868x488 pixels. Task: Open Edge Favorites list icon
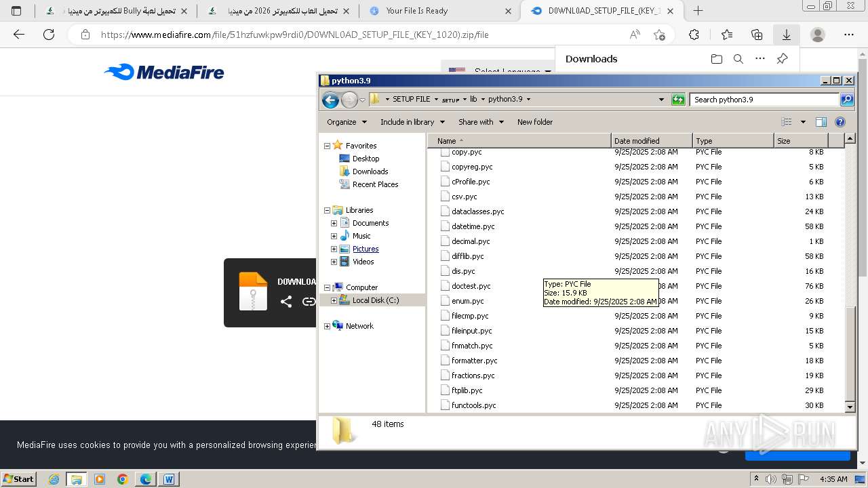pyautogui.click(x=727, y=35)
